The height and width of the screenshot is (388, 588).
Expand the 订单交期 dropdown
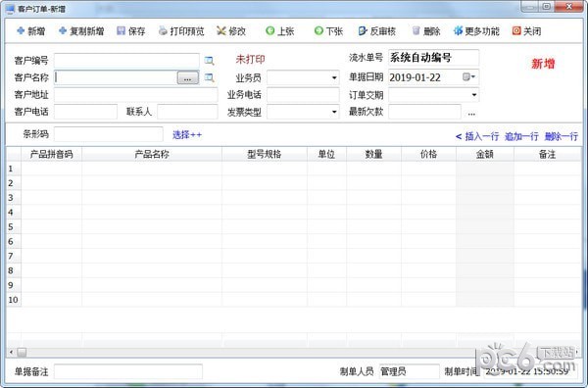(474, 95)
